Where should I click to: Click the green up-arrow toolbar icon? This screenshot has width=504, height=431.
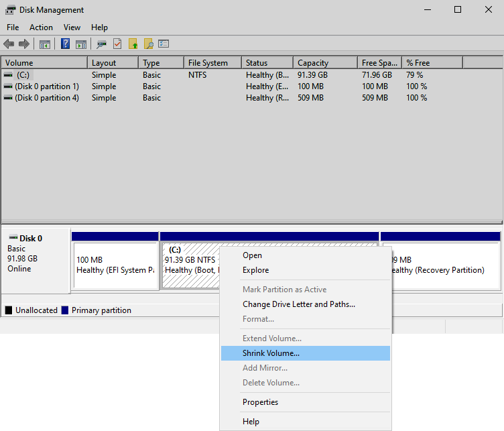pos(133,44)
